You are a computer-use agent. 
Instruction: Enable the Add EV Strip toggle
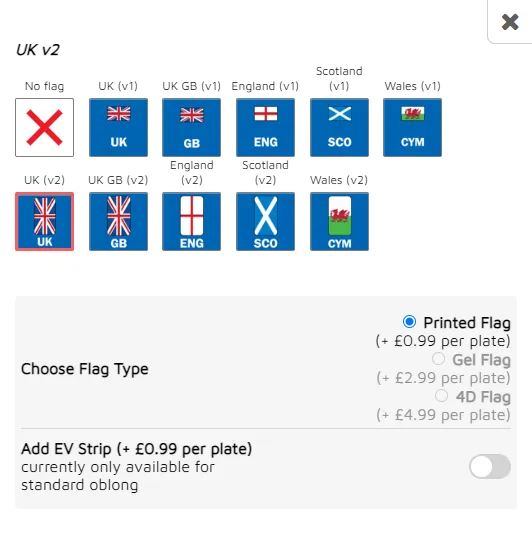pos(490,467)
